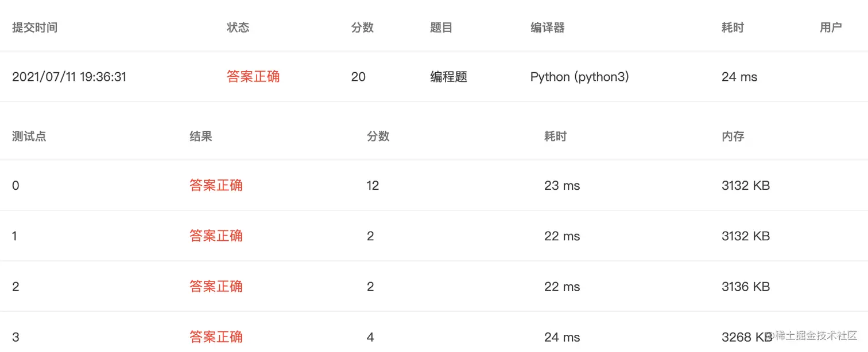The image size is (868, 352).
Task: Click score 2 for test point 2
Action: pyautogui.click(x=371, y=287)
